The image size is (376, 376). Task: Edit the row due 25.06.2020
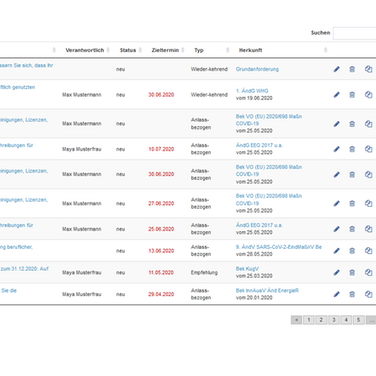[x=337, y=229]
